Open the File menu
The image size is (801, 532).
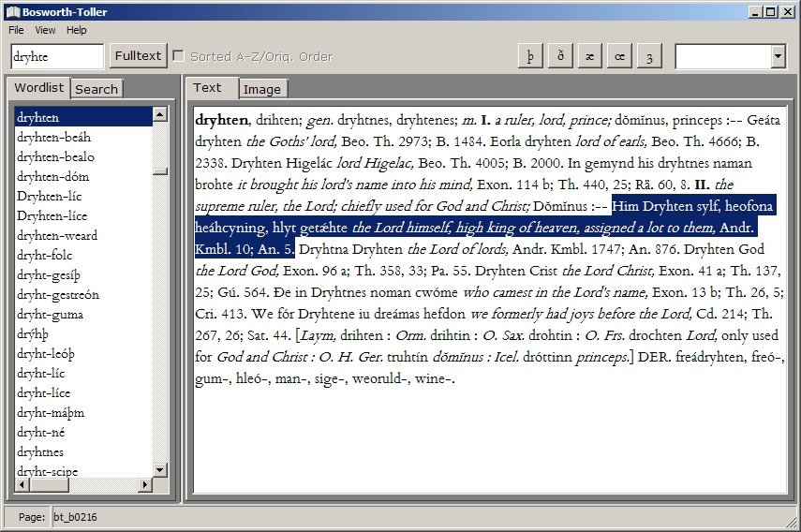point(16,30)
